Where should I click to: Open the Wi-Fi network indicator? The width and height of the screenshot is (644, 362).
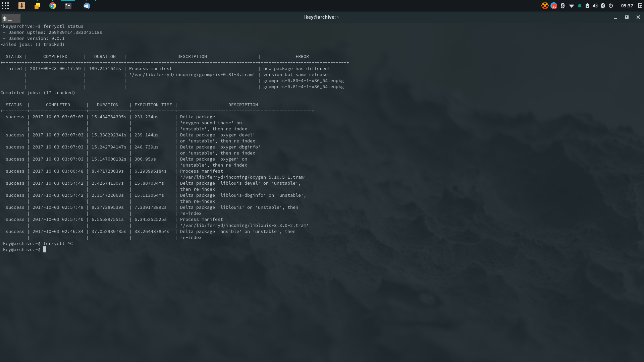pyautogui.click(x=571, y=6)
